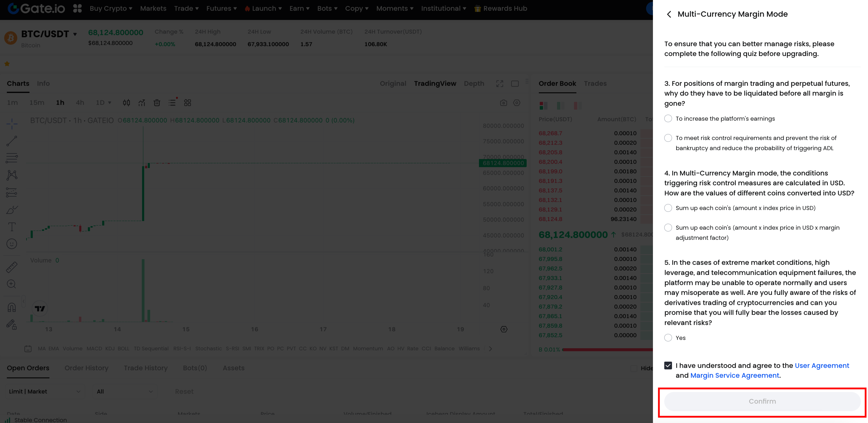Select the crosshair cursor drawing tool
The width and height of the screenshot is (868, 423).
coord(12,124)
